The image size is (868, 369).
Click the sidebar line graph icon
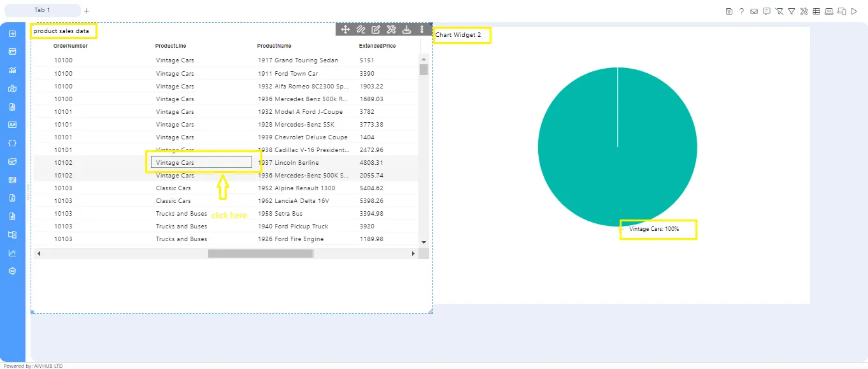pos(12,253)
